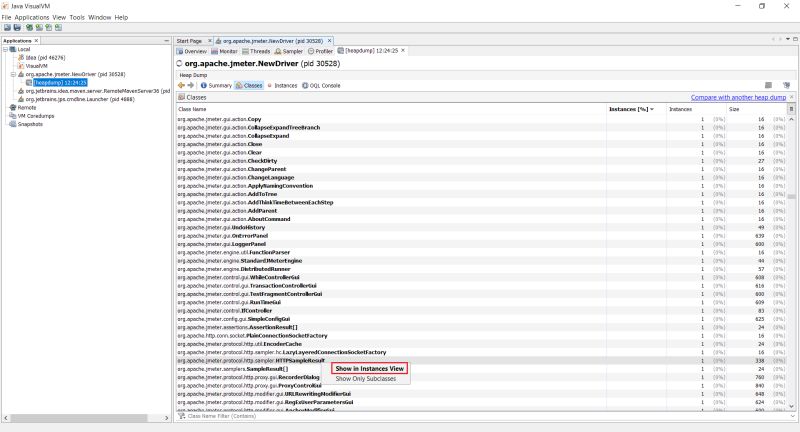
Task: Select the HTTPSampleResult class row
Action: point(482,361)
